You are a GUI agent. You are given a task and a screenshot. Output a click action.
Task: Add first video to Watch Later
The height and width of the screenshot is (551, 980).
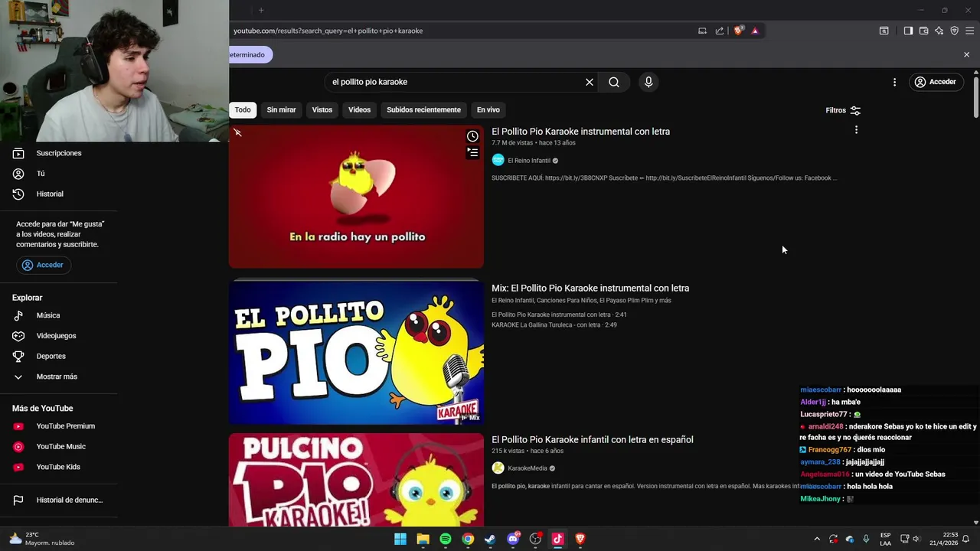point(472,136)
